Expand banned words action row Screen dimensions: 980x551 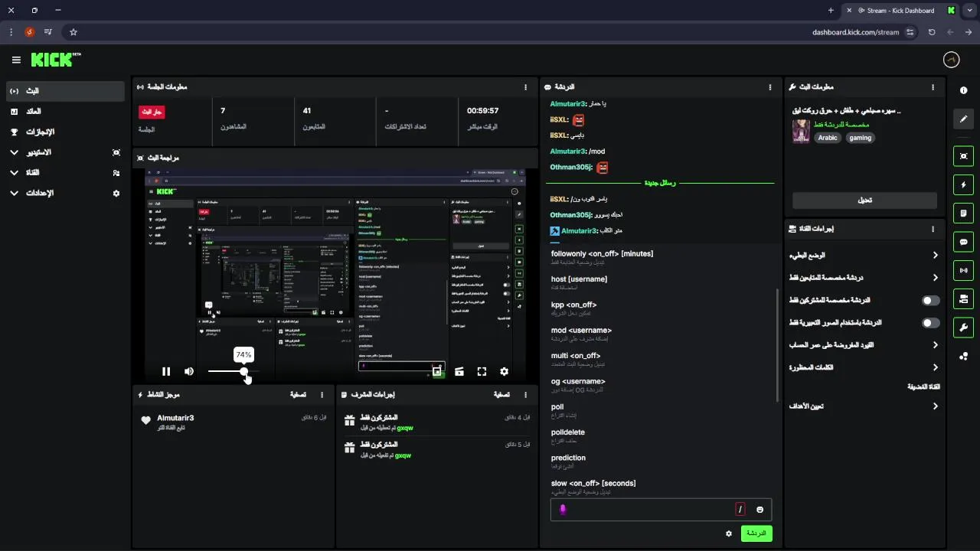864,367
